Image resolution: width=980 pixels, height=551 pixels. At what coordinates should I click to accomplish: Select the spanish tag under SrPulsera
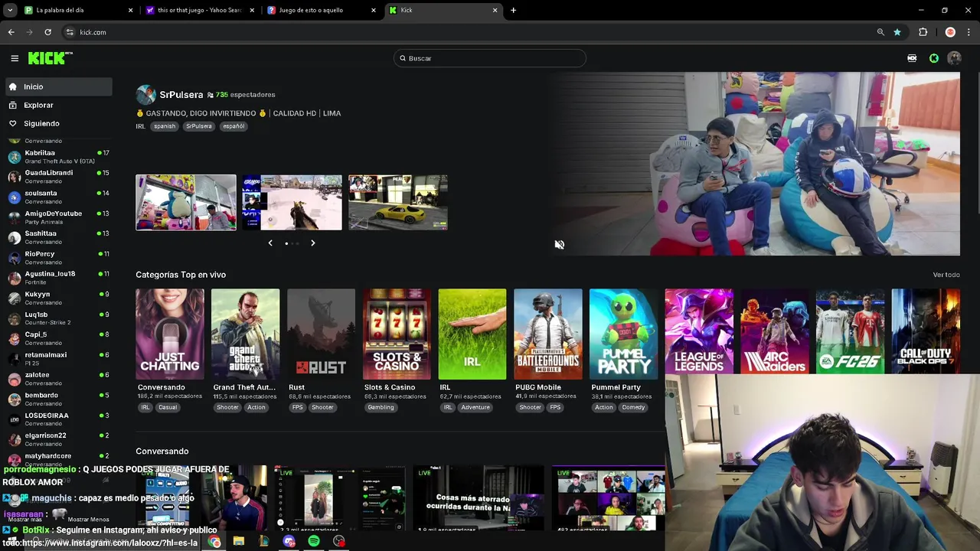point(165,126)
